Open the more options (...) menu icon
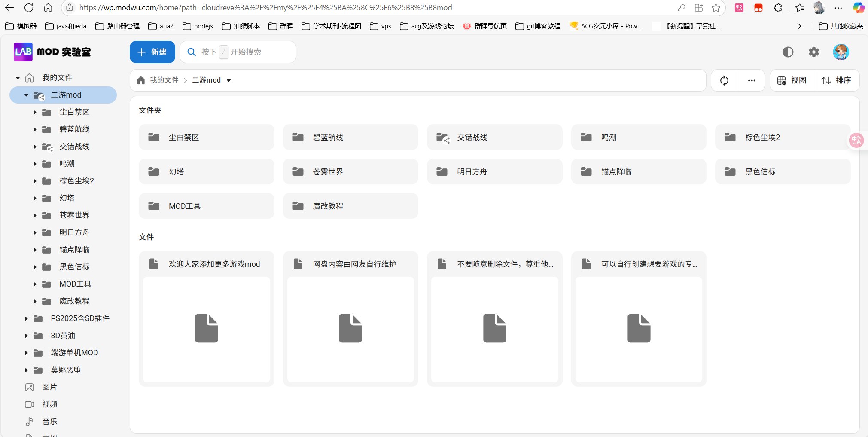 pyautogui.click(x=752, y=80)
